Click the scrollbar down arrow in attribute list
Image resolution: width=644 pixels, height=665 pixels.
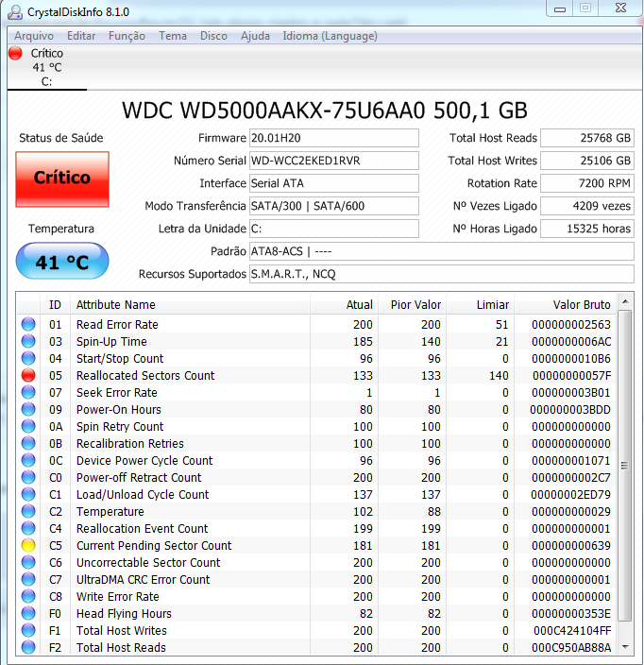click(x=624, y=647)
